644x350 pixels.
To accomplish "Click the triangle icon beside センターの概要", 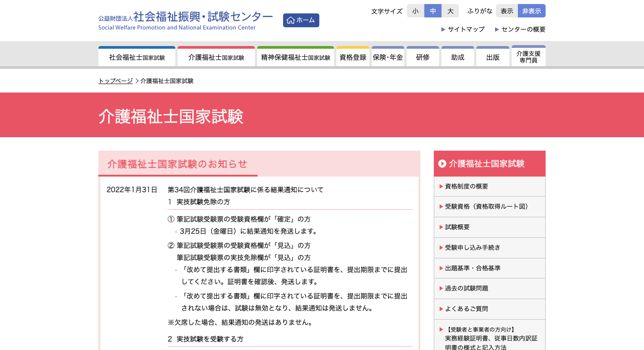I will click(x=497, y=30).
